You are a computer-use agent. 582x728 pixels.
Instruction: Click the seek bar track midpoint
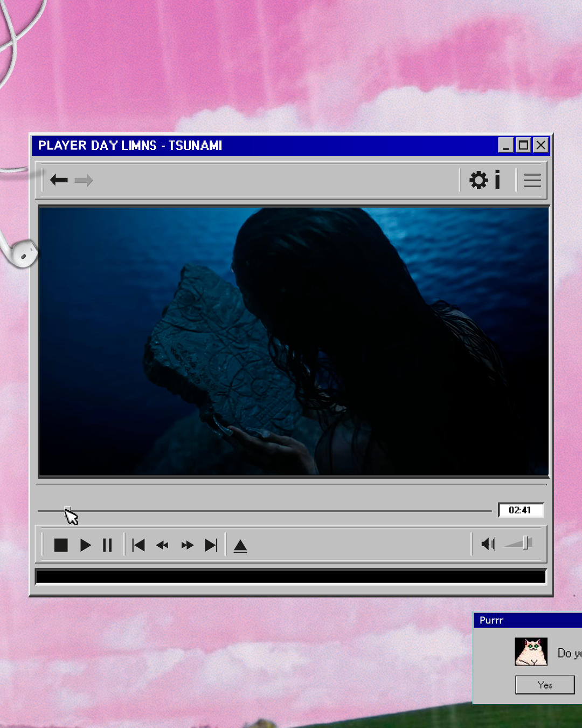click(265, 511)
